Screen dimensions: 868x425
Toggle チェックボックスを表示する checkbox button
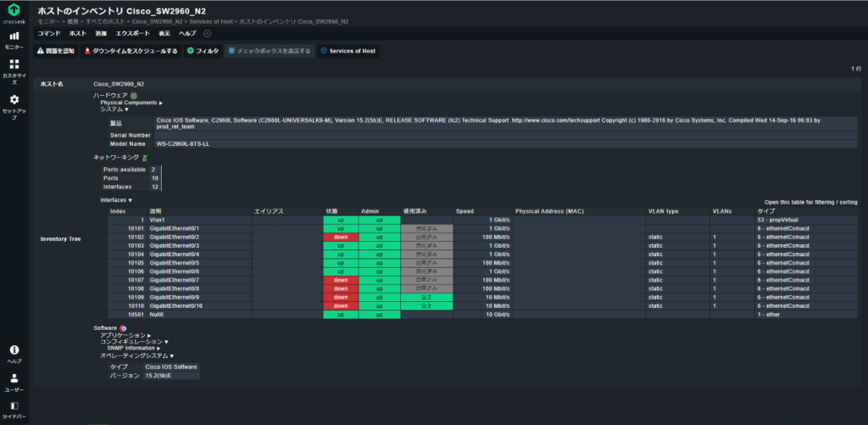(x=270, y=51)
